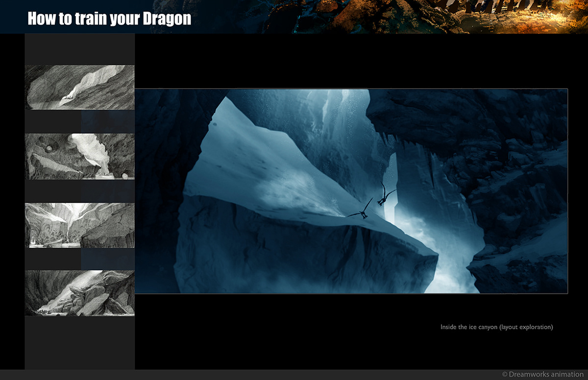Open the fourth sketch thumbnail with boulders
The image size is (588, 380).
click(80, 293)
